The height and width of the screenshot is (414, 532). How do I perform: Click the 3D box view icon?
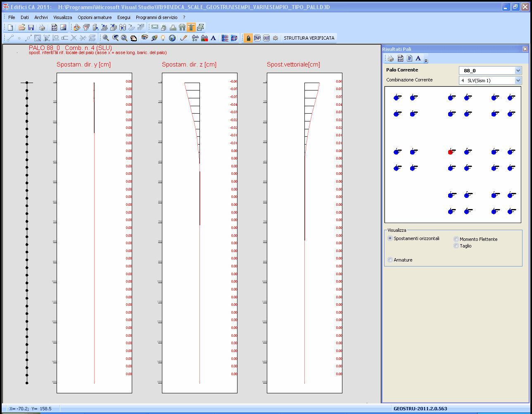click(234, 38)
